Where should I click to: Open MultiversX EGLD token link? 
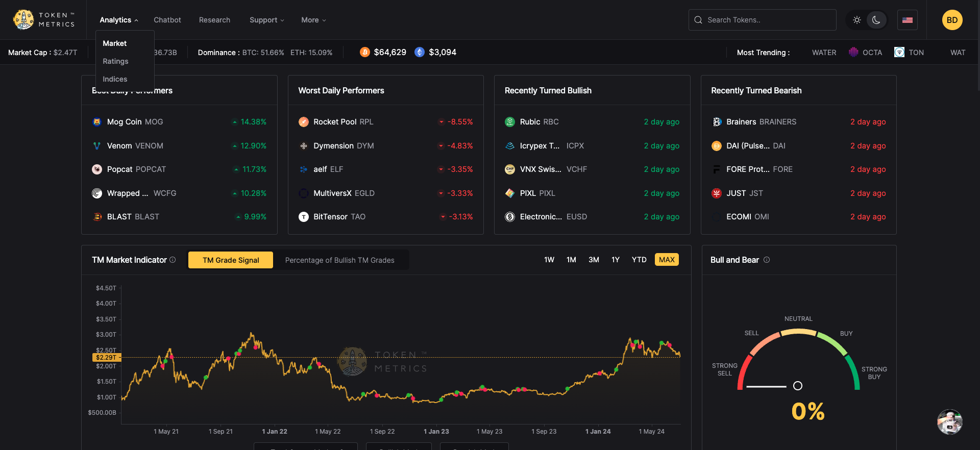[x=344, y=193]
